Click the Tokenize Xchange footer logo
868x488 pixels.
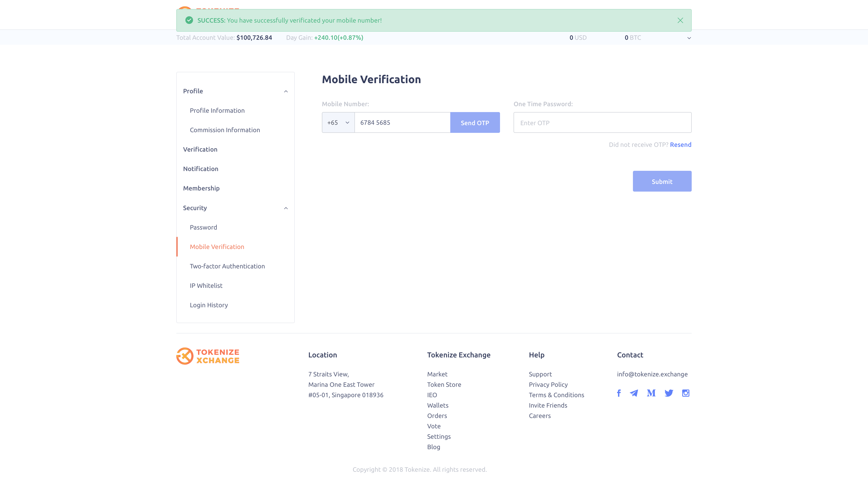pos(208,356)
